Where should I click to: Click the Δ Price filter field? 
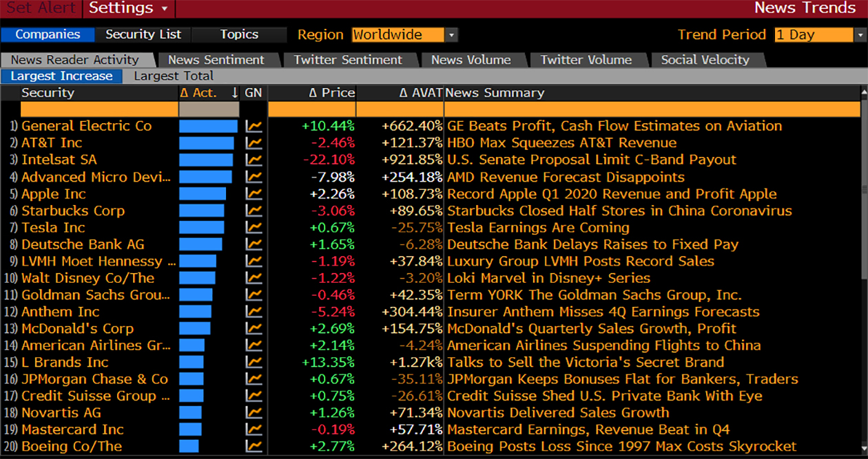coord(311,109)
